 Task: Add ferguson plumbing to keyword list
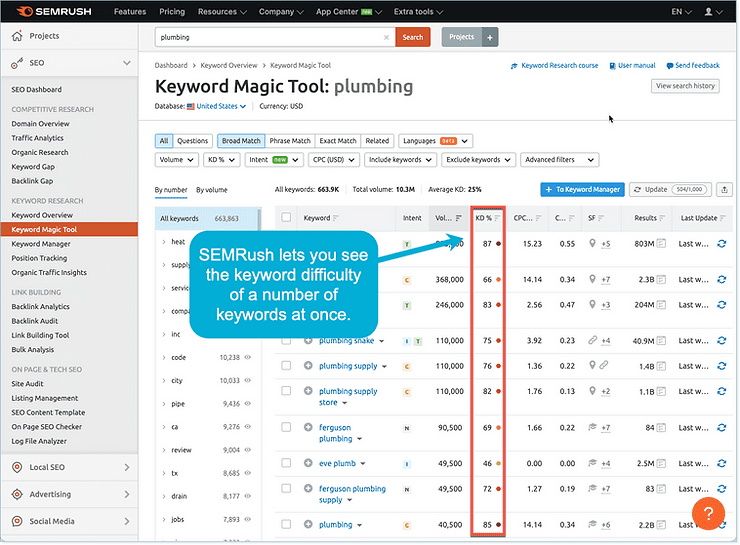tap(308, 428)
